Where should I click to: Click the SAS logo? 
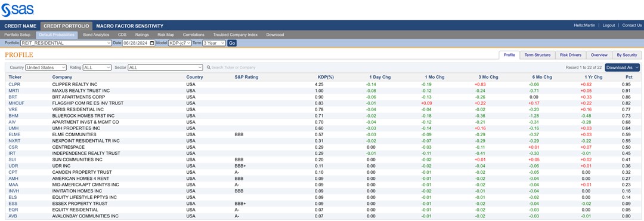18,10
